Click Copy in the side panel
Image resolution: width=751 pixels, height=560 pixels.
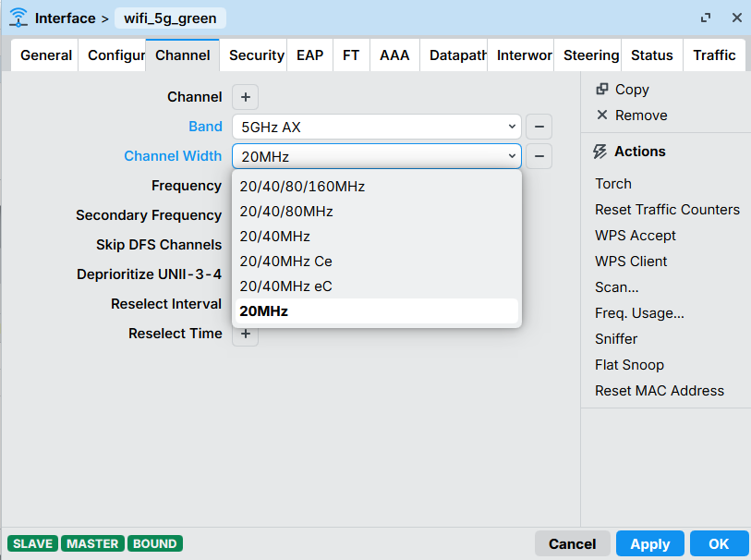632,89
